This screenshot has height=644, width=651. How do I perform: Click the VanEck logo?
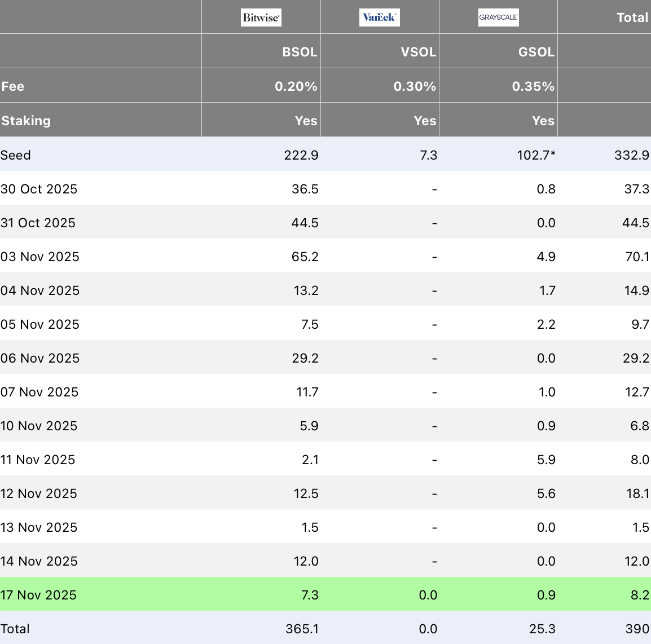379,17
